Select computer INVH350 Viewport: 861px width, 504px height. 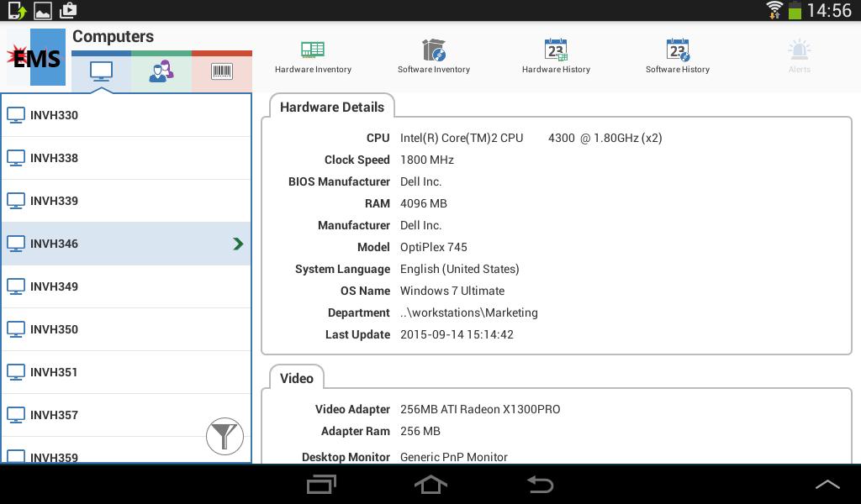coord(126,329)
